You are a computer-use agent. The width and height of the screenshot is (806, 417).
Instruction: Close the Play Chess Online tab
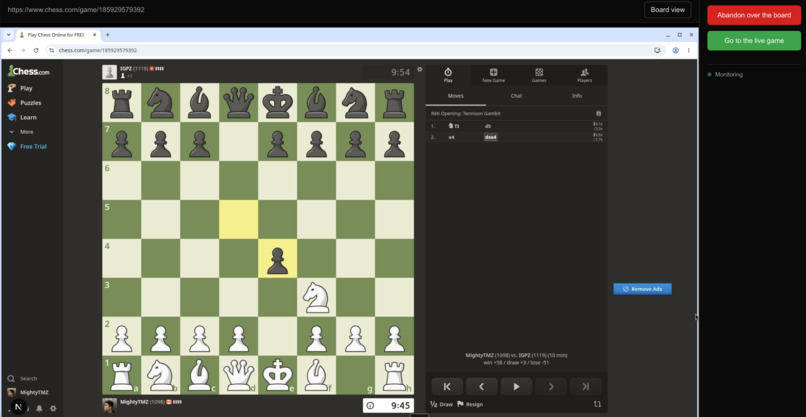click(x=95, y=35)
